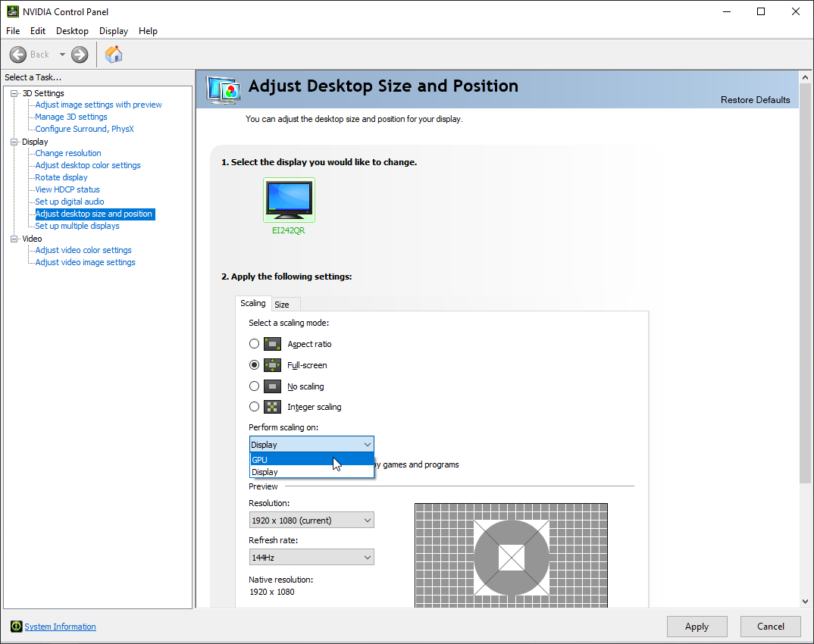Screen dimensions: 814x644
Task: Select the EI242QR monitor thumbnail
Action: click(290, 200)
